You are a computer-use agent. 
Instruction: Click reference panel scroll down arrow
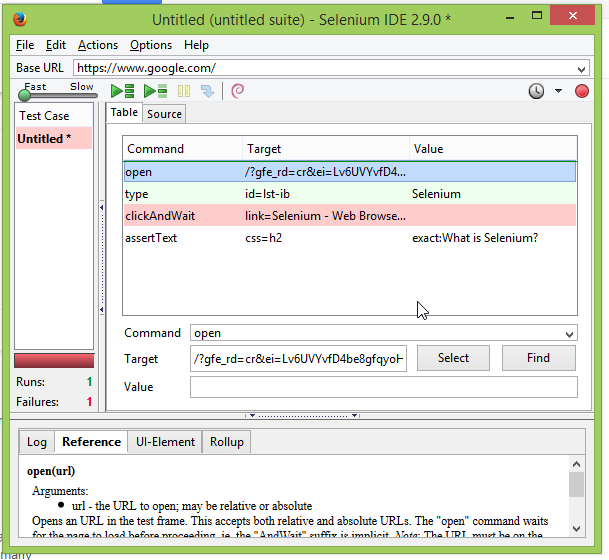(576, 529)
